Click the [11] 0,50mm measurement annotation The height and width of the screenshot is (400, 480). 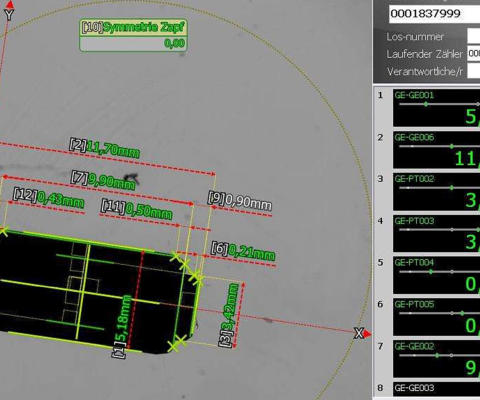pyautogui.click(x=137, y=210)
